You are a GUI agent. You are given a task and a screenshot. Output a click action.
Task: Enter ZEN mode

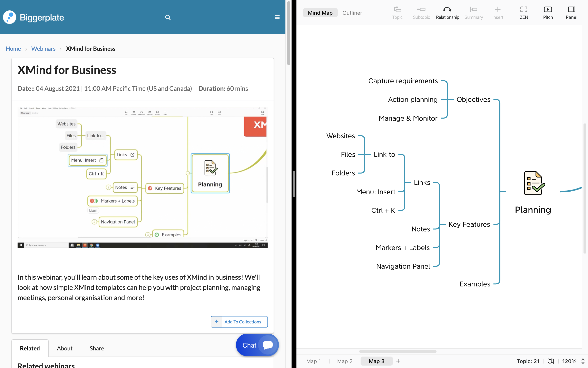(x=524, y=13)
